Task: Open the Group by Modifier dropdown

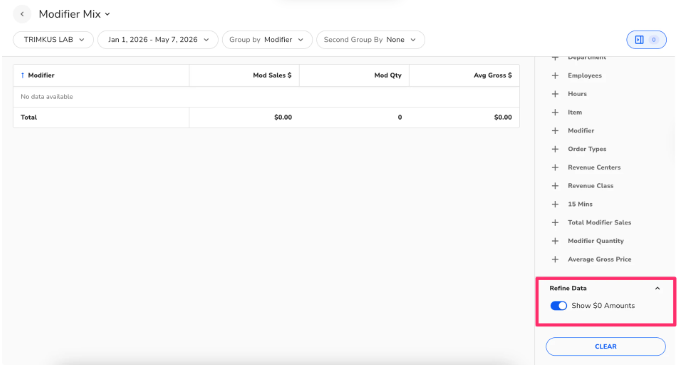Action: click(267, 39)
